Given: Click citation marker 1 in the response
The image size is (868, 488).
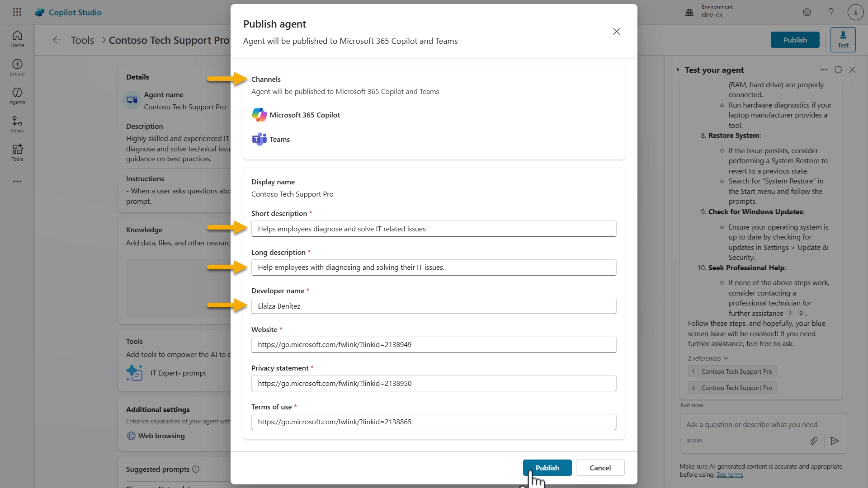Looking at the screenshot, I should click(x=790, y=313).
